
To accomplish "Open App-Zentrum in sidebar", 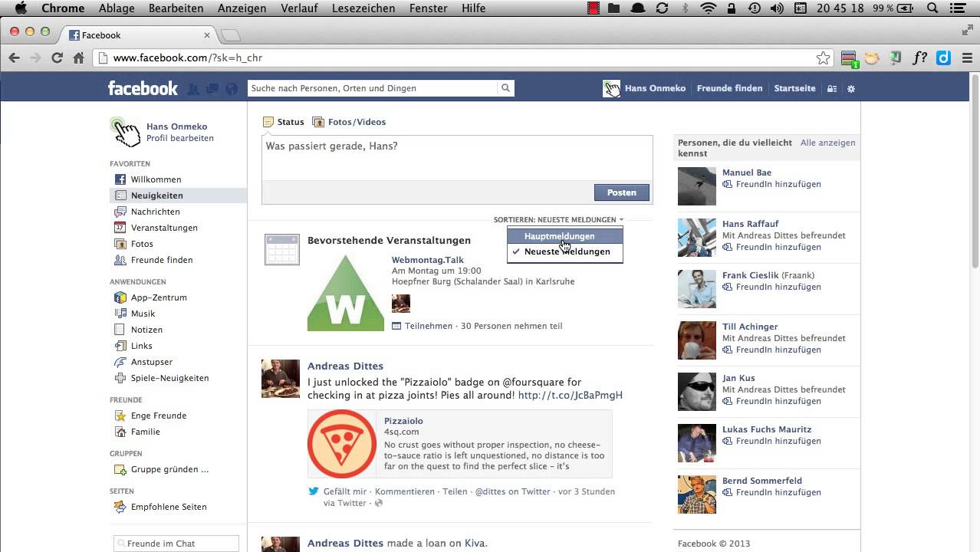I will point(159,297).
